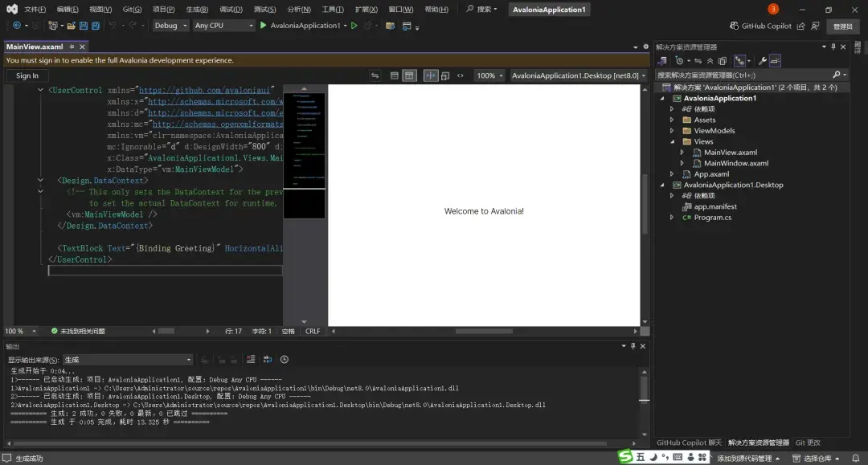Image resolution: width=868 pixels, height=465 pixels.
Task: Click the Sign In button
Action: (27, 75)
